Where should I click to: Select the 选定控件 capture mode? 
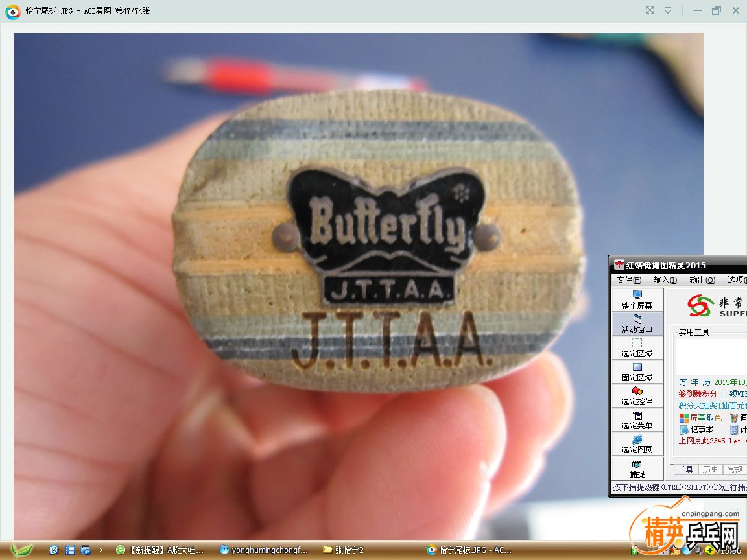click(x=637, y=396)
